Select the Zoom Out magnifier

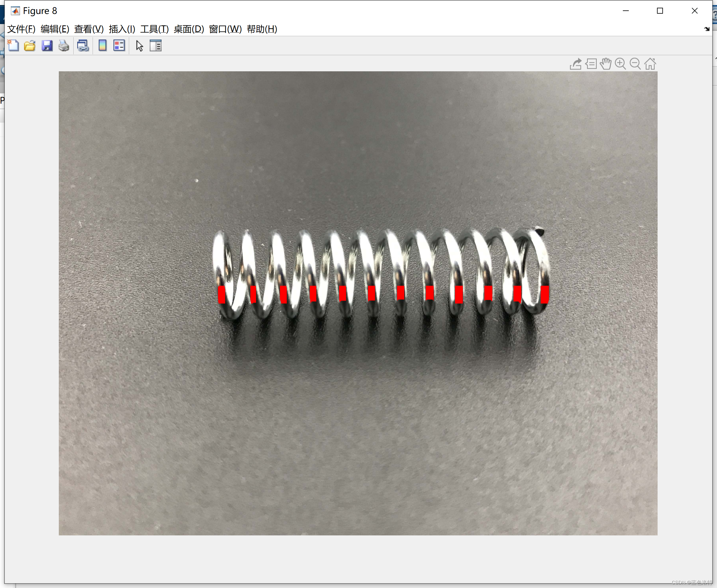[x=635, y=64]
